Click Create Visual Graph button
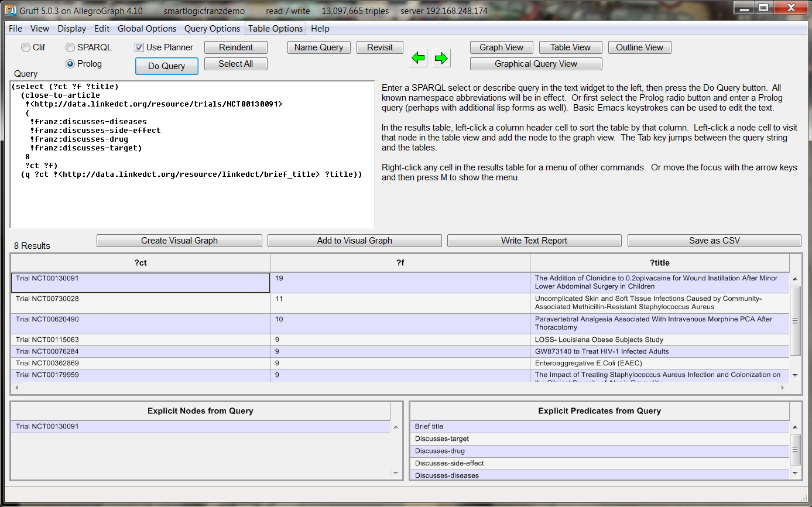The width and height of the screenshot is (812, 507). [179, 241]
